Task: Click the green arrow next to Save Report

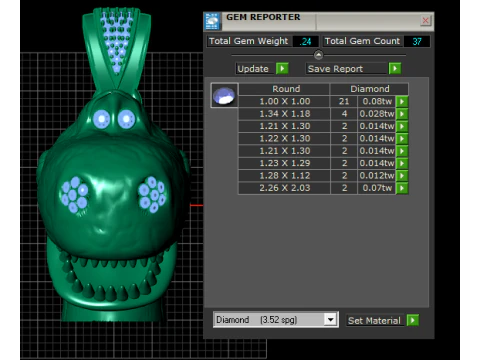Action: coord(395,69)
